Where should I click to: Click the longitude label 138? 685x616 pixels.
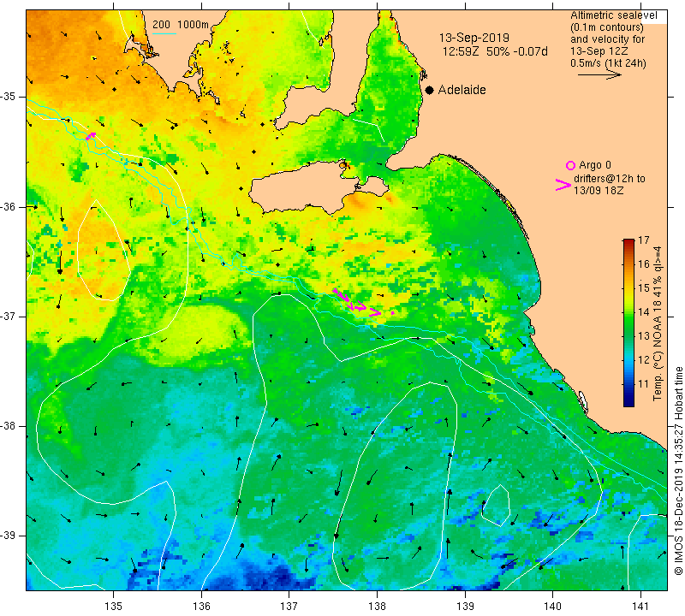377,606
